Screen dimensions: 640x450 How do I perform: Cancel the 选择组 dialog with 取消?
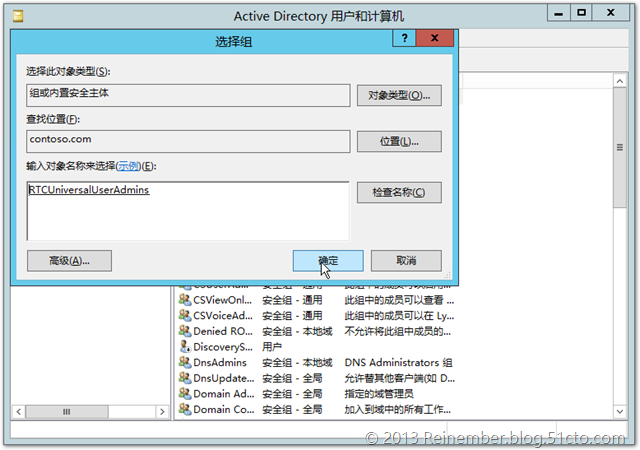pos(405,260)
